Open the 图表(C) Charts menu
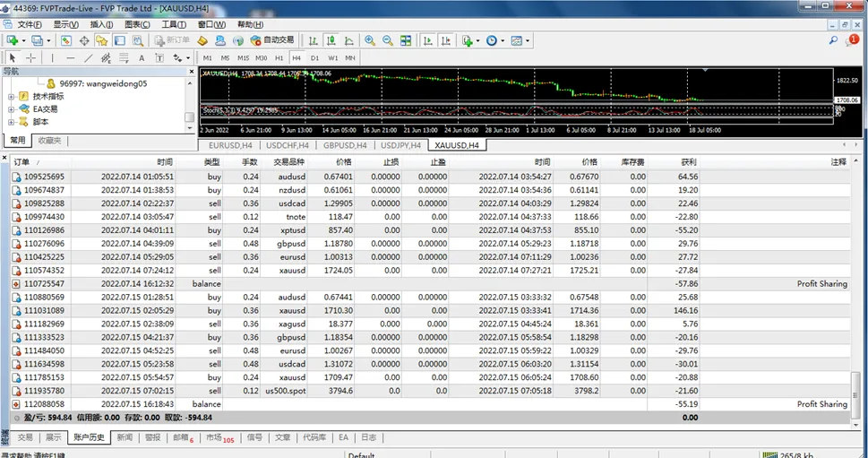 (x=137, y=24)
